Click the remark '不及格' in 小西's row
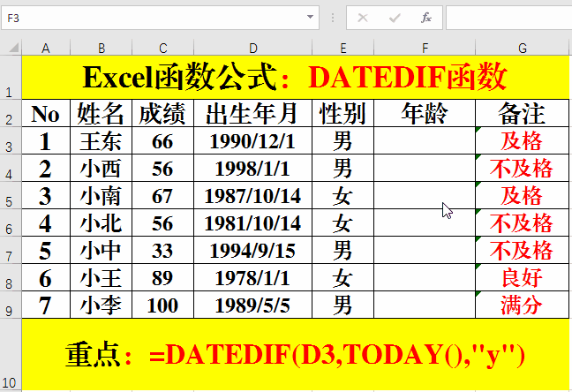 tap(523, 168)
